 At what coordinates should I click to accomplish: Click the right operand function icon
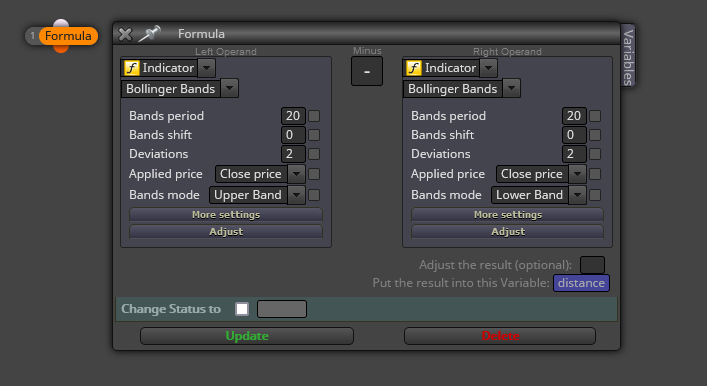click(x=413, y=68)
